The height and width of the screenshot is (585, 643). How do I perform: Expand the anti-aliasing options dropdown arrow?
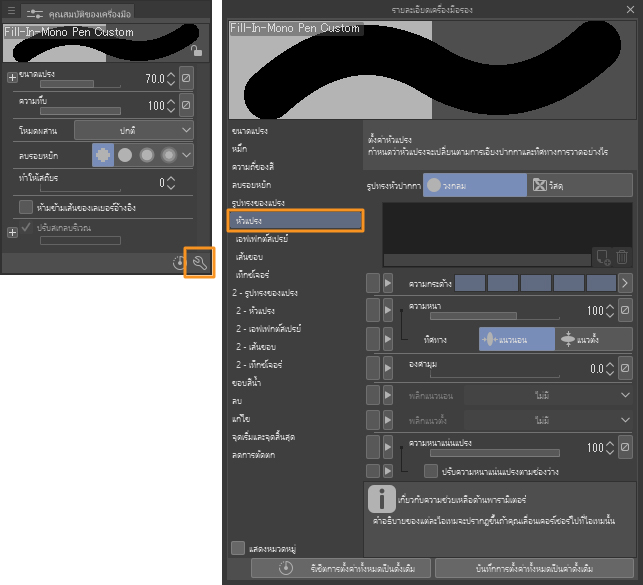coord(187,155)
